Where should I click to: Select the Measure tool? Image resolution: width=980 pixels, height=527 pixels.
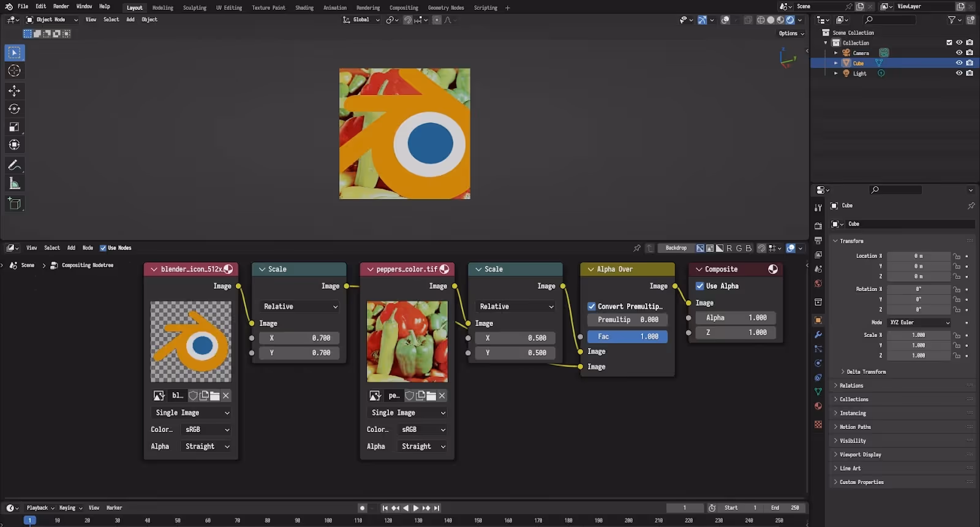[x=15, y=183]
